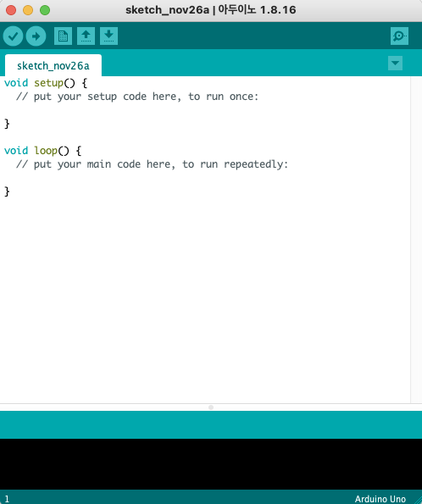422x504 pixels.
Task: Create a new sketch with the New icon
Action: click(63, 36)
